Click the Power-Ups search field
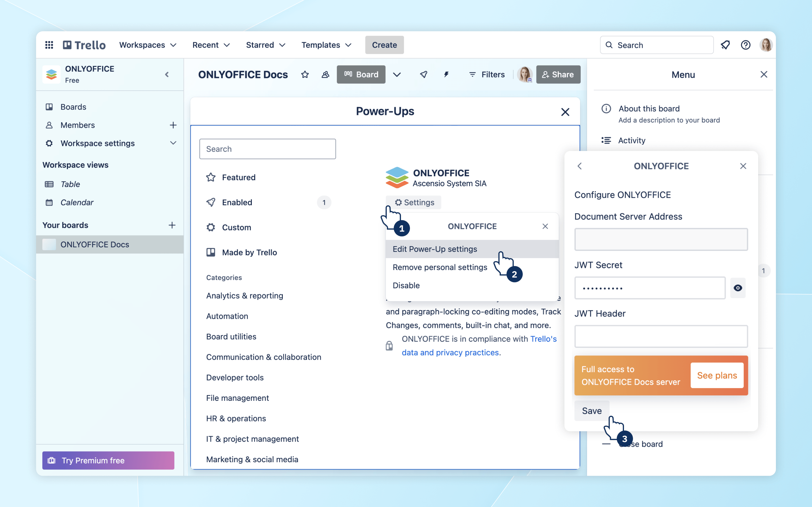812x507 pixels. click(x=267, y=148)
